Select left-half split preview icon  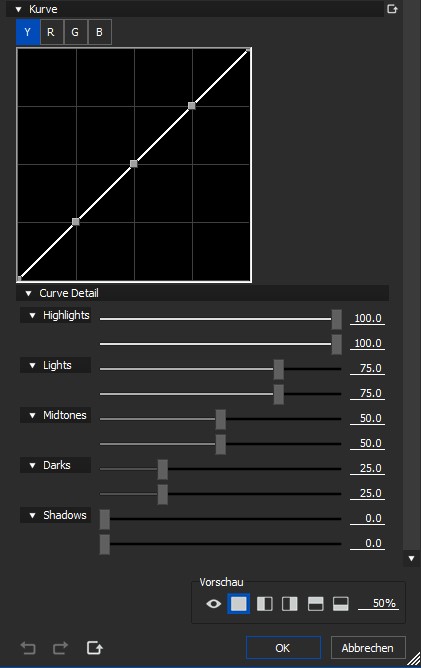pos(265,604)
